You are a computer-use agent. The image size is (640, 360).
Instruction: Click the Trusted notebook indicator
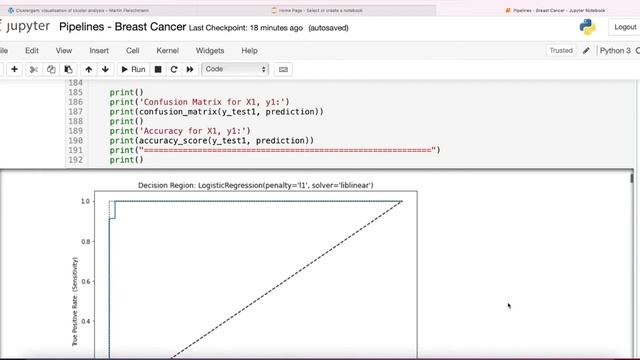coord(561,51)
